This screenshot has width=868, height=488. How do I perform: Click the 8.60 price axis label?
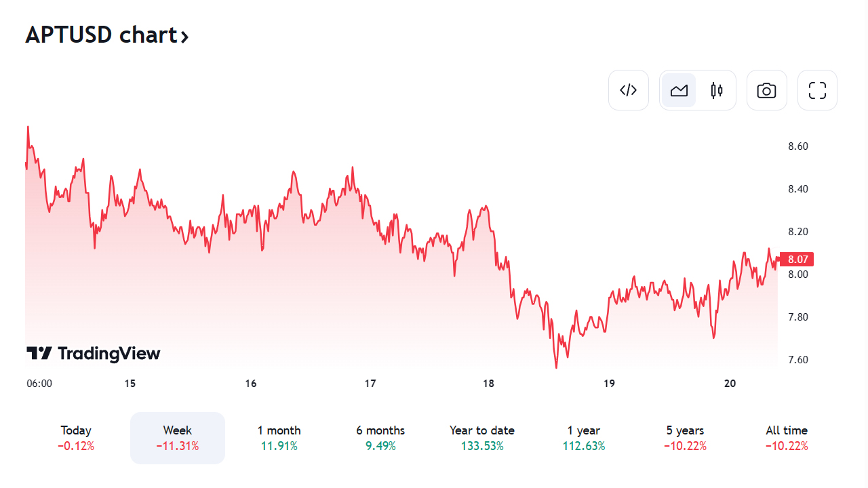pyautogui.click(x=798, y=146)
